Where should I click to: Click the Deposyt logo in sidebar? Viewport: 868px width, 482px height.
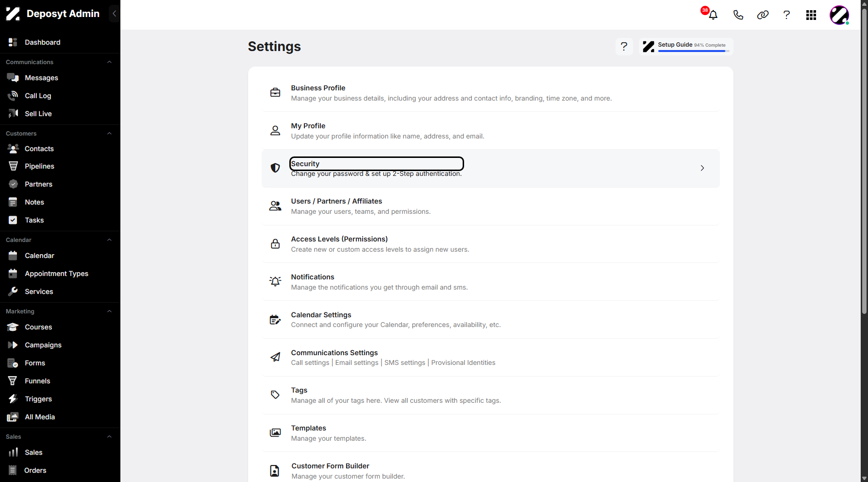click(13, 14)
